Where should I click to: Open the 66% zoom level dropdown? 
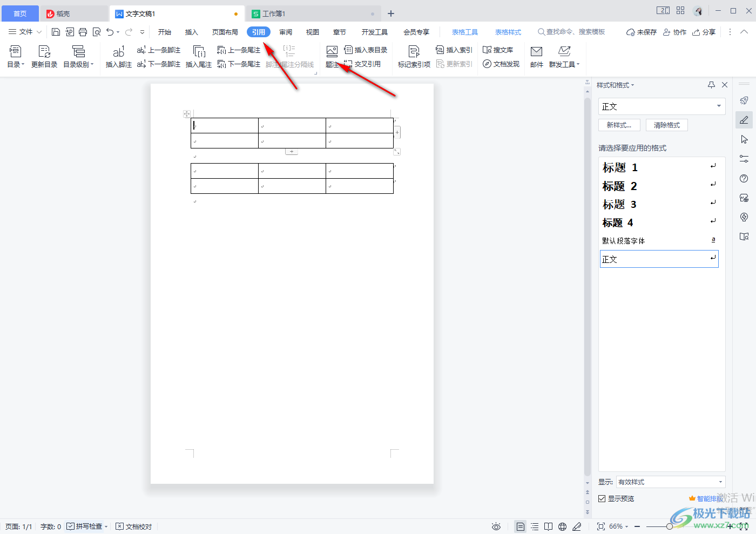tap(619, 526)
